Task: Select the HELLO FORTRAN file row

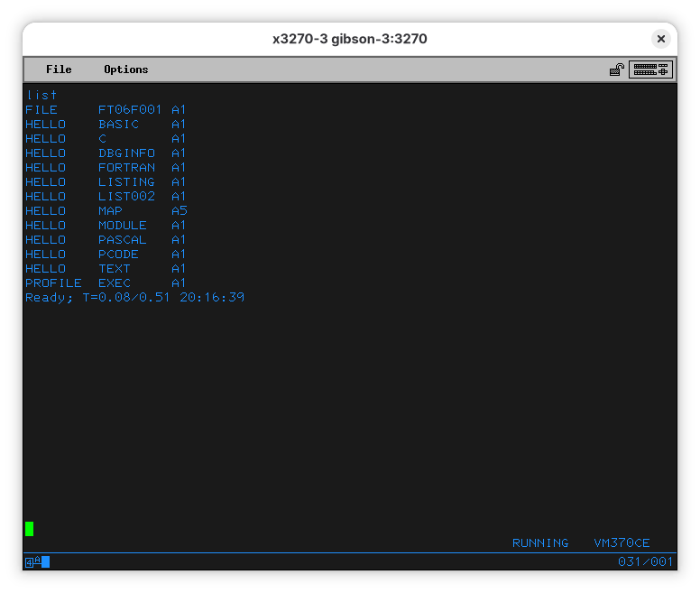Action: click(106, 168)
